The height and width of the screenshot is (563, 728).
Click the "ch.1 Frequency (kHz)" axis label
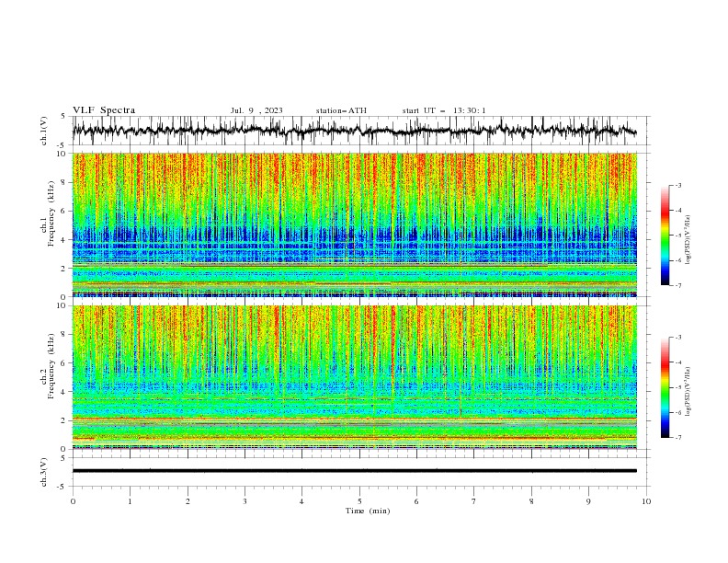coord(48,214)
